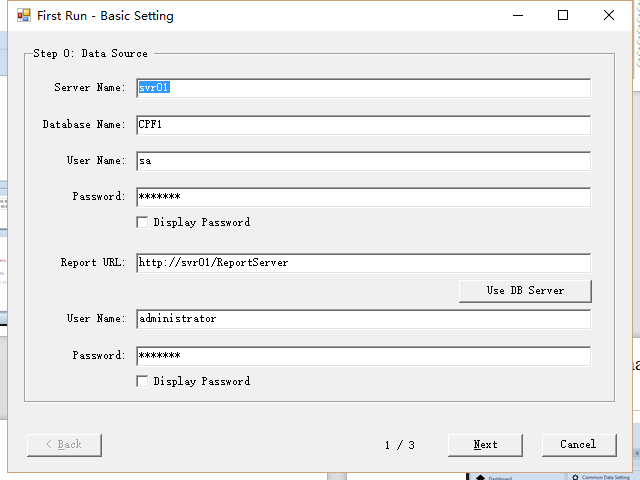Click into the Database Name field
The image size is (640, 480).
point(364,125)
